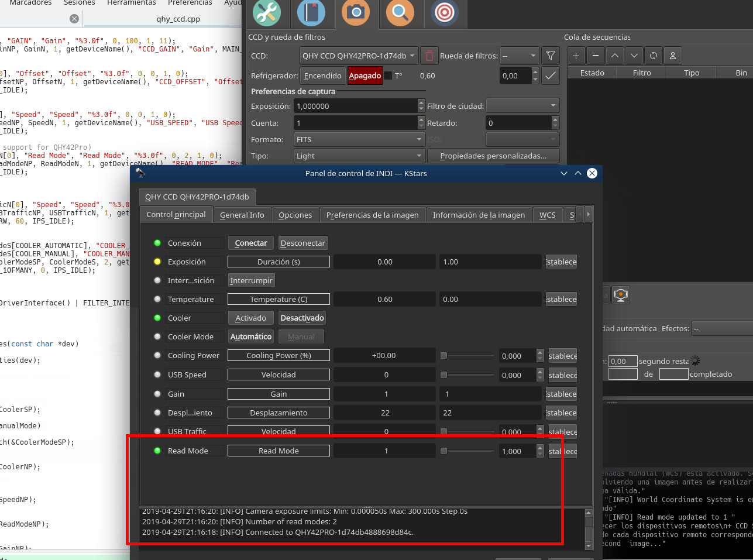Adjust the Exposición spinner arrows

point(421,106)
